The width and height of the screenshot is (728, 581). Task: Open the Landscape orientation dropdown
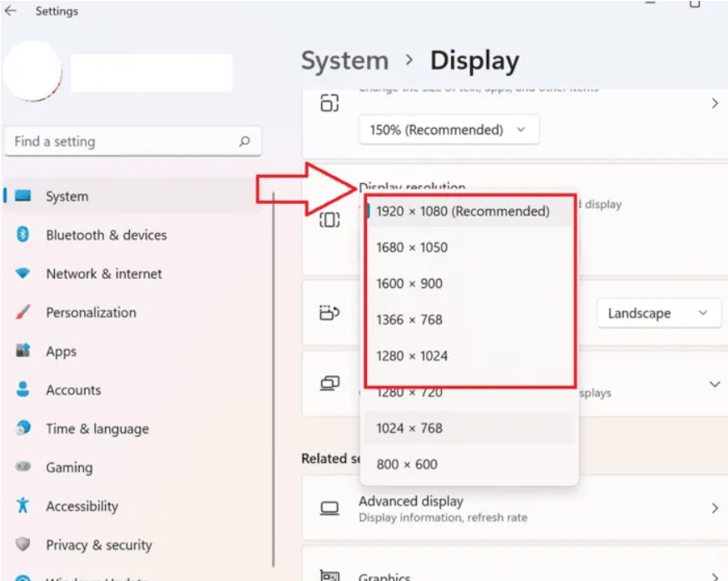click(x=657, y=314)
